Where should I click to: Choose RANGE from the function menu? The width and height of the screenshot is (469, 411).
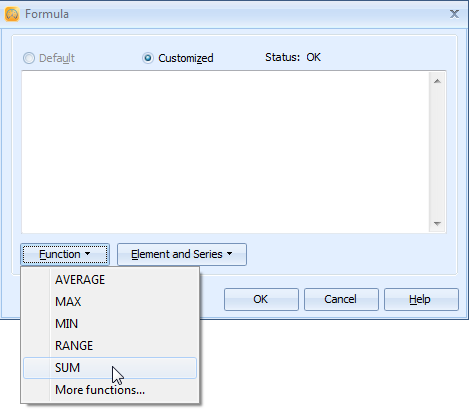click(110, 346)
